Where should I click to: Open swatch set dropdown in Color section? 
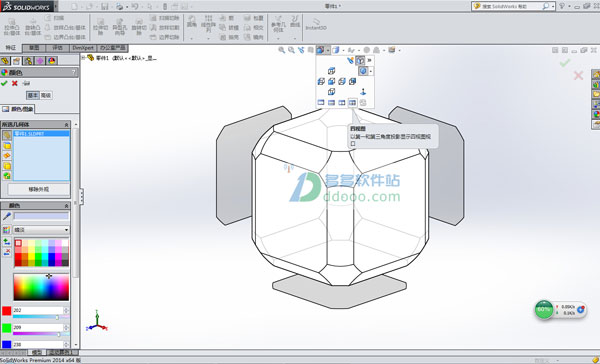[66, 230]
